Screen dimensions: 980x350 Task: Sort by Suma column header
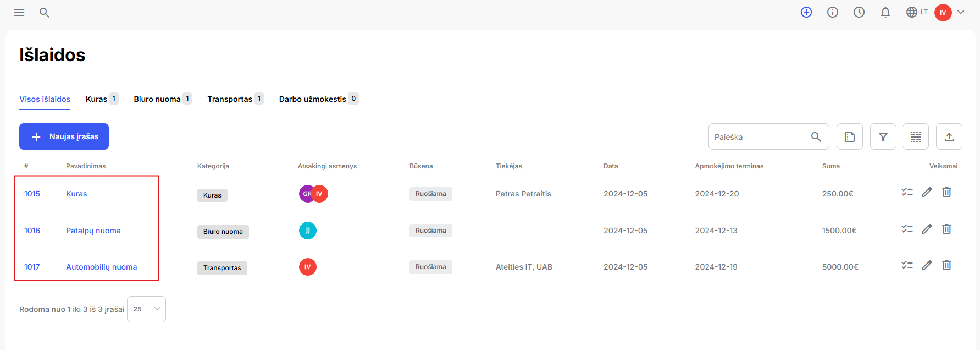pos(831,166)
